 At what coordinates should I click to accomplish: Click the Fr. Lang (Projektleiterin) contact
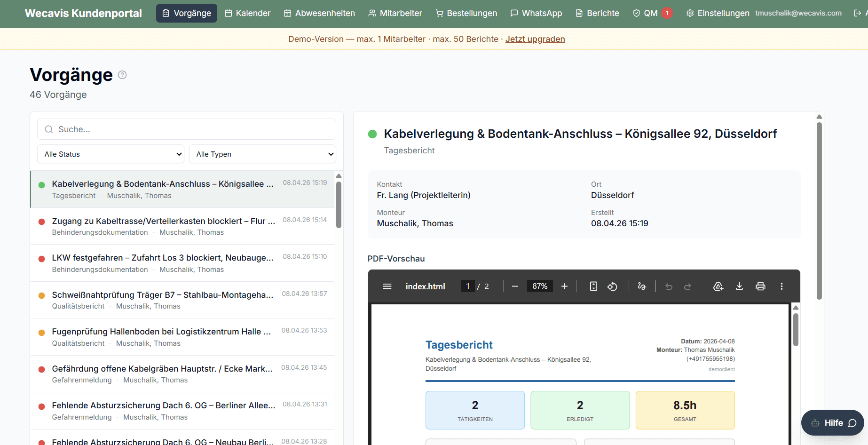(424, 195)
